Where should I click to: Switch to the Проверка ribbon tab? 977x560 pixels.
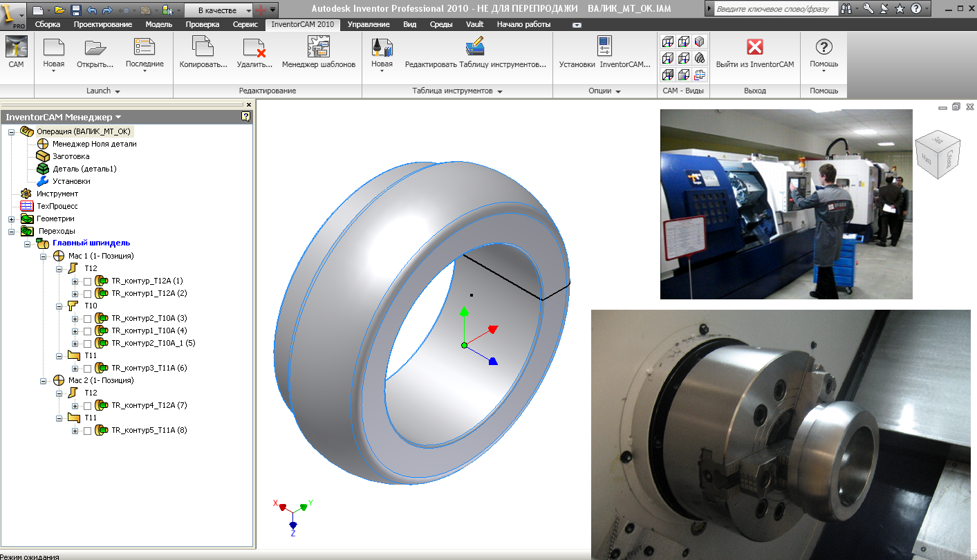click(203, 24)
